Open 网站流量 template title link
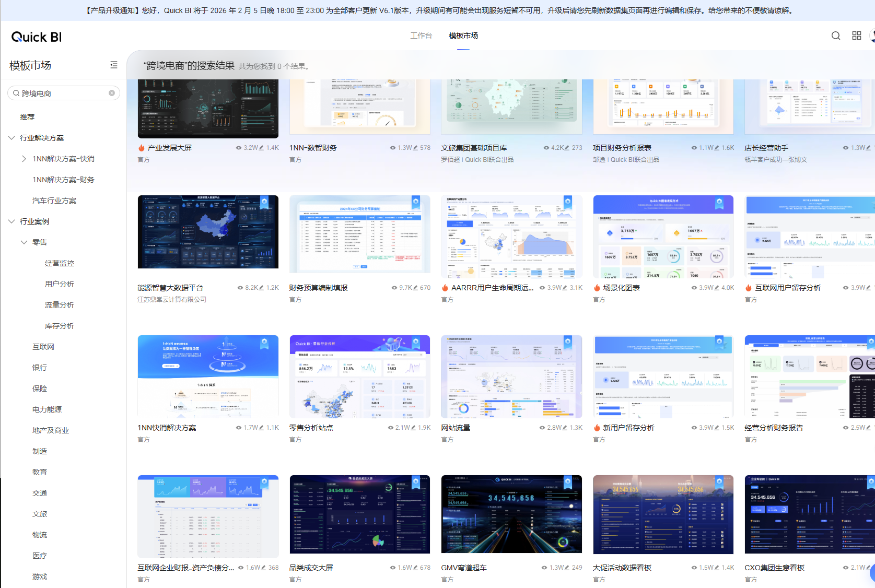Screen dimensions: 875x588 pyautogui.click(x=456, y=428)
